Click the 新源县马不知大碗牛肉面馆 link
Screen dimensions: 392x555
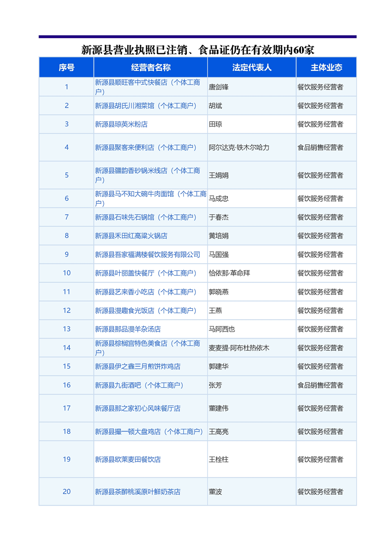point(150,194)
